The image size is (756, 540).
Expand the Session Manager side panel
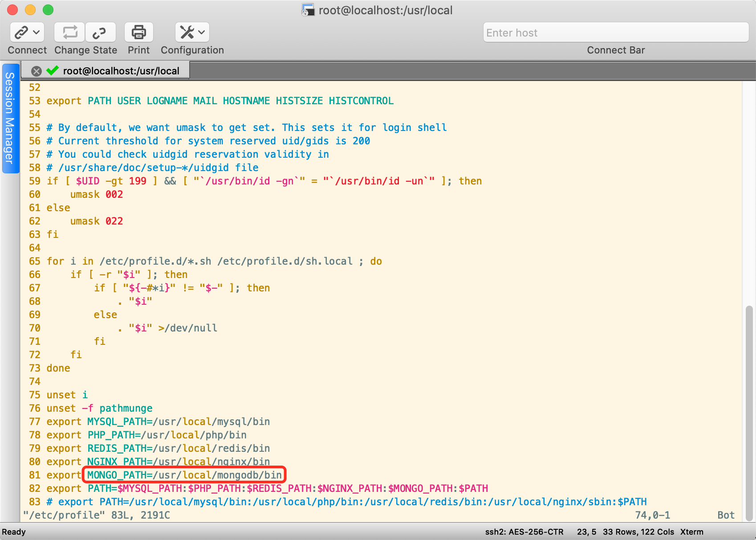[x=10, y=118]
